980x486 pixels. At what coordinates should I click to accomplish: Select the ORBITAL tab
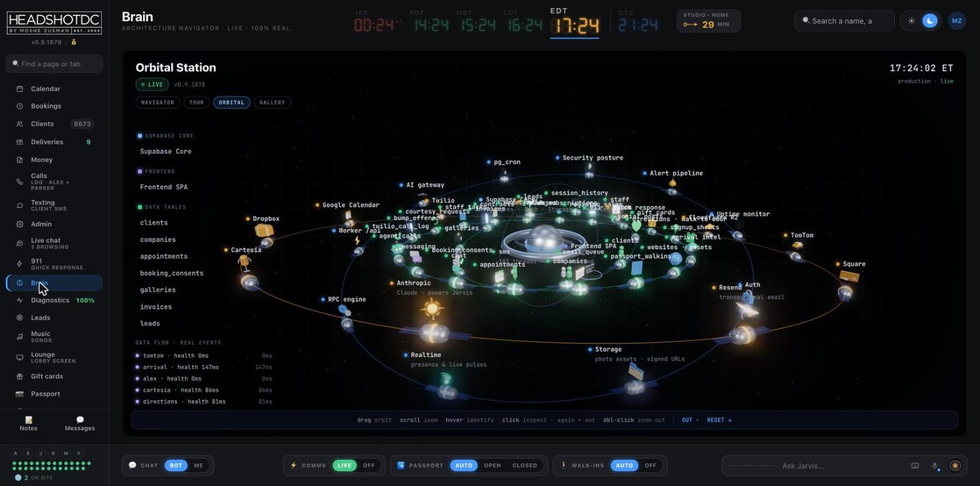tap(232, 103)
